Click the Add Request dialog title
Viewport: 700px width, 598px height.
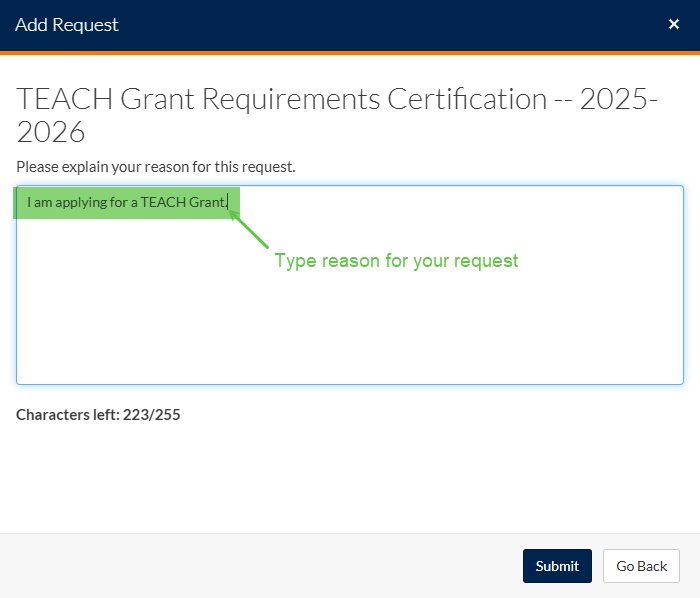coord(67,25)
